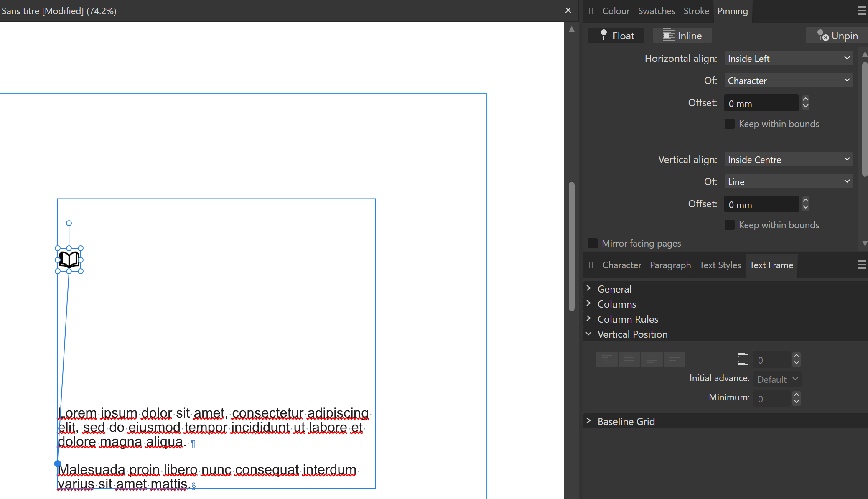
Task: Unpin the selected object
Action: pos(837,36)
